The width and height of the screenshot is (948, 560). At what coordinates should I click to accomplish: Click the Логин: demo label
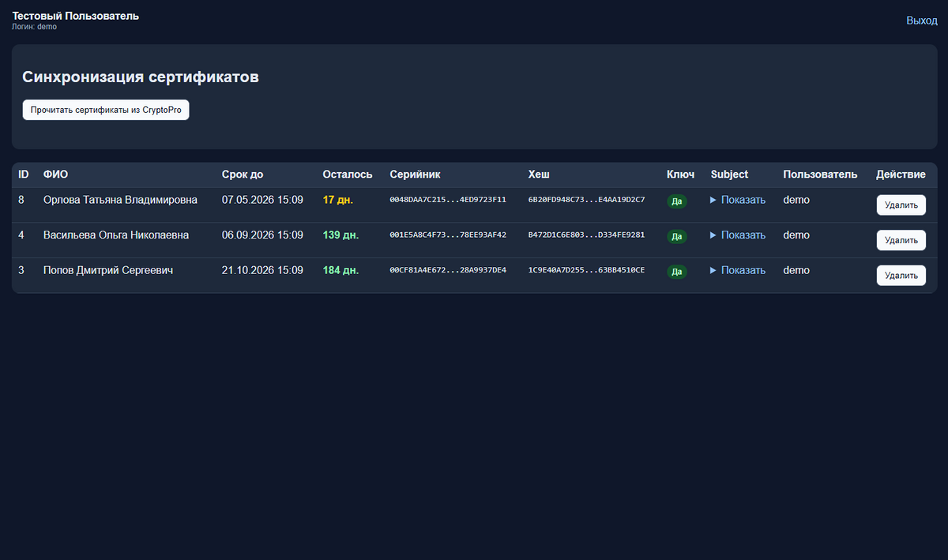[34, 27]
